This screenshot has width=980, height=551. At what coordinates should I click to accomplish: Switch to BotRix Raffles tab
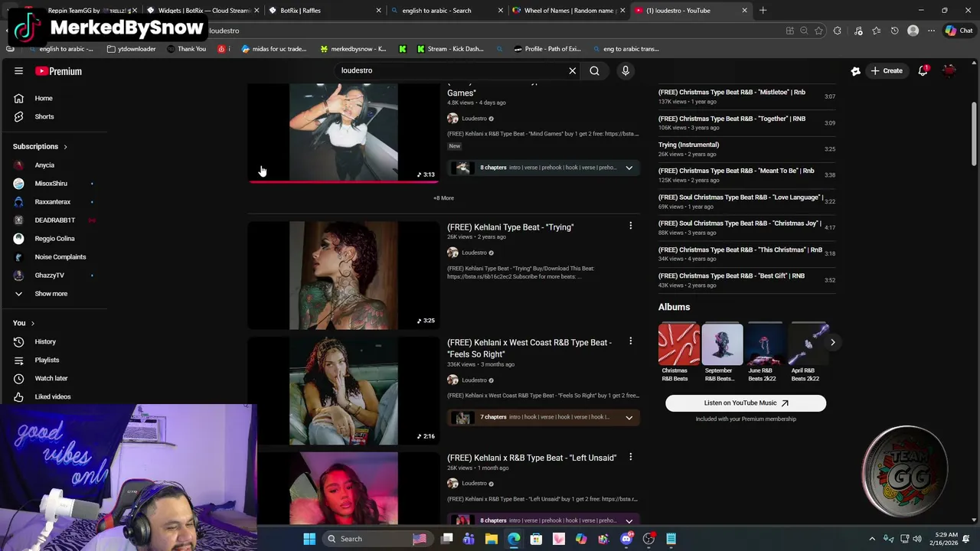pos(324,11)
